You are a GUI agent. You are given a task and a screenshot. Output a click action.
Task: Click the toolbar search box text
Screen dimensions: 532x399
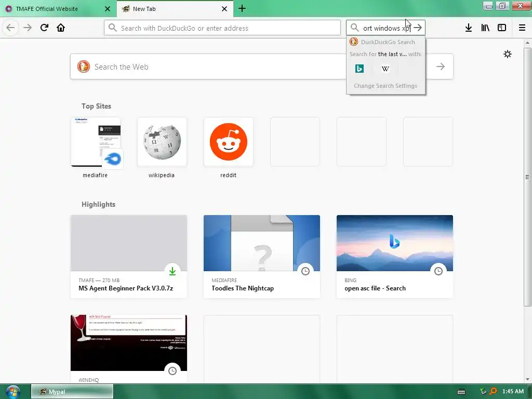click(x=387, y=28)
